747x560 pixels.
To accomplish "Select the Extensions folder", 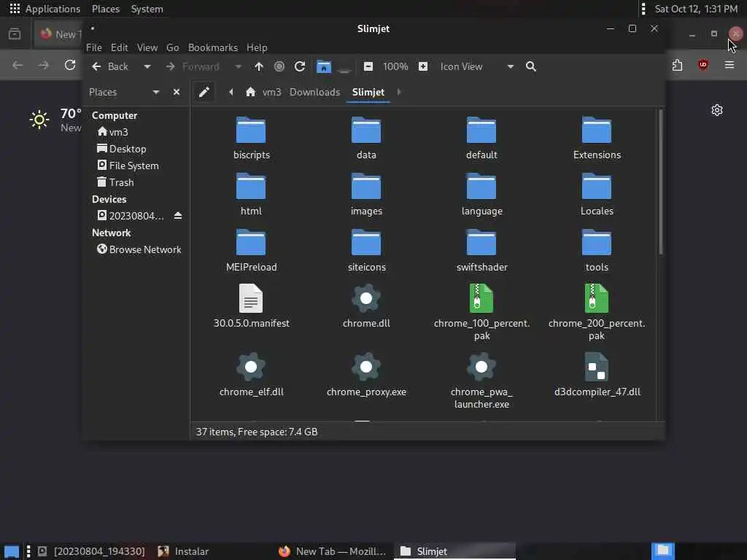I will (597, 138).
